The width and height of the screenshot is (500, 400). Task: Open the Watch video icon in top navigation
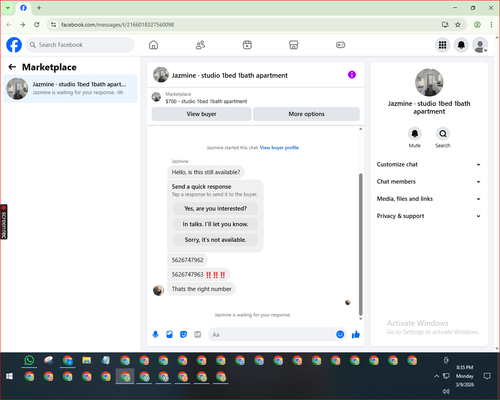[247, 45]
